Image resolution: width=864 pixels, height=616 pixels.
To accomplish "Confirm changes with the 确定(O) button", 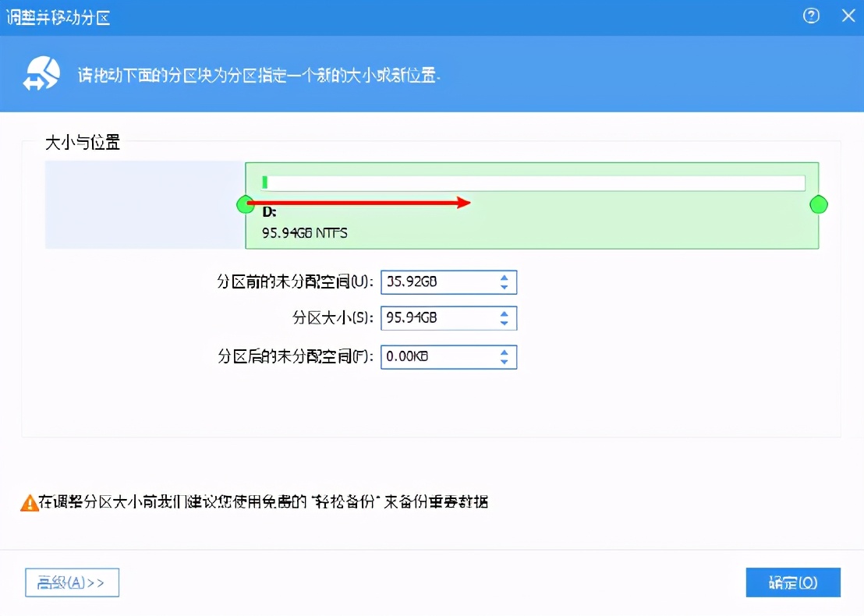I will click(793, 582).
